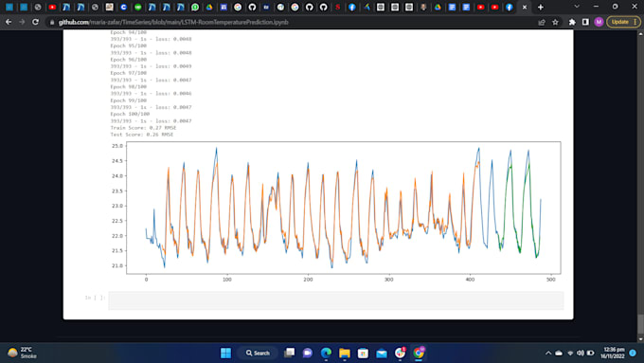This screenshot has width=644, height=363.
Task: Select the 'Epoch 100/100' output line
Action: pos(130,114)
